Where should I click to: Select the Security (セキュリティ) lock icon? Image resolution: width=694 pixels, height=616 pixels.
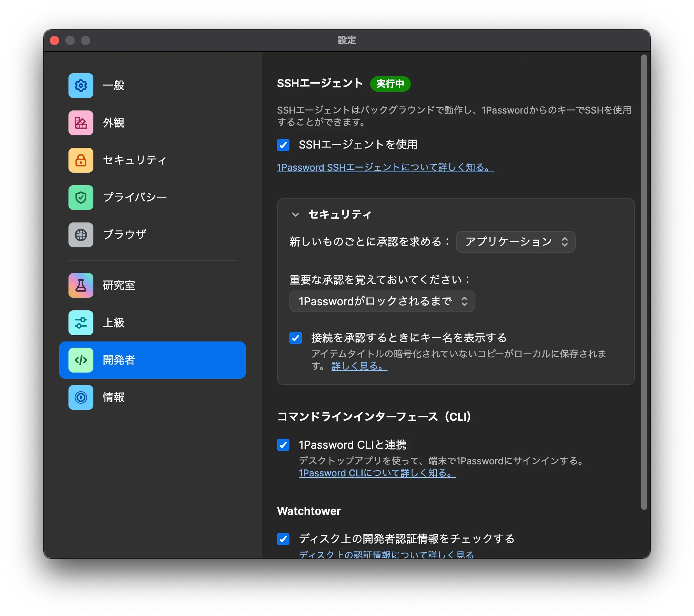pyautogui.click(x=81, y=160)
